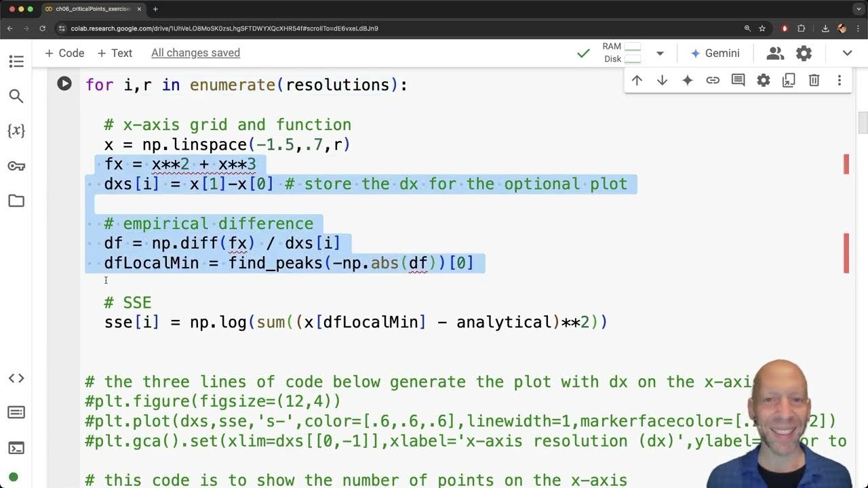Open Chrome three-dot menu
The height and width of the screenshot is (488, 868).
pyautogui.click(x=858, y=28)
